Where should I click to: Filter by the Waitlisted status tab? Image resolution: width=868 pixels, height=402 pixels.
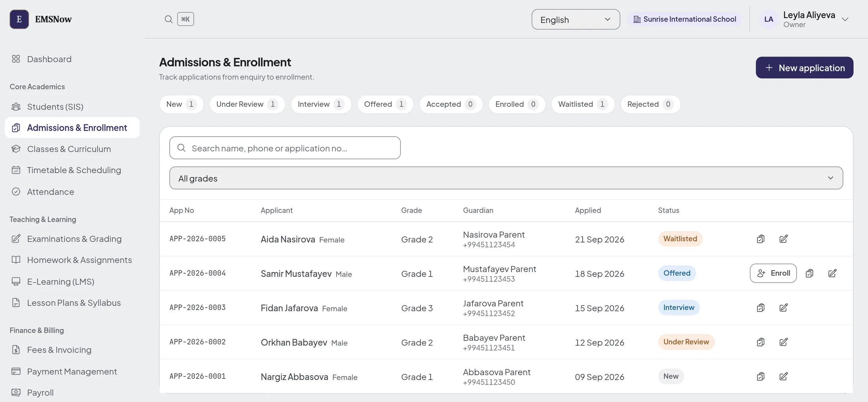click(x=583, y=104)
